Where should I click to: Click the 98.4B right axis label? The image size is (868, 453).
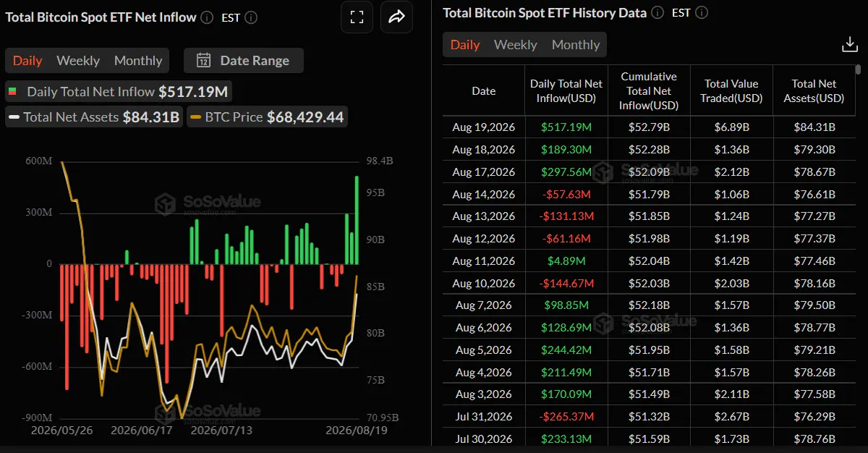[x=380, y=161]
